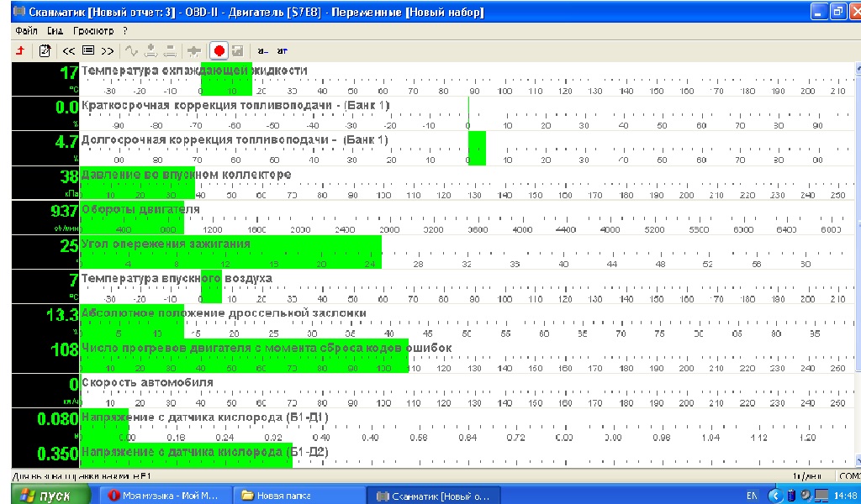The width and height of the screenshot is (861, 504).
Task: Click the green warm-up count gauge bar
Action: tap(244, 356)
